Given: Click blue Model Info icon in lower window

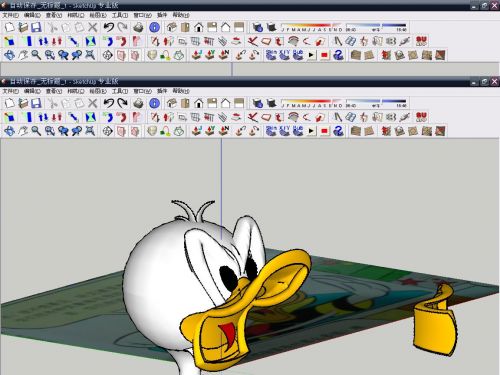Looking at the screenshot, I should coord(154,103).
